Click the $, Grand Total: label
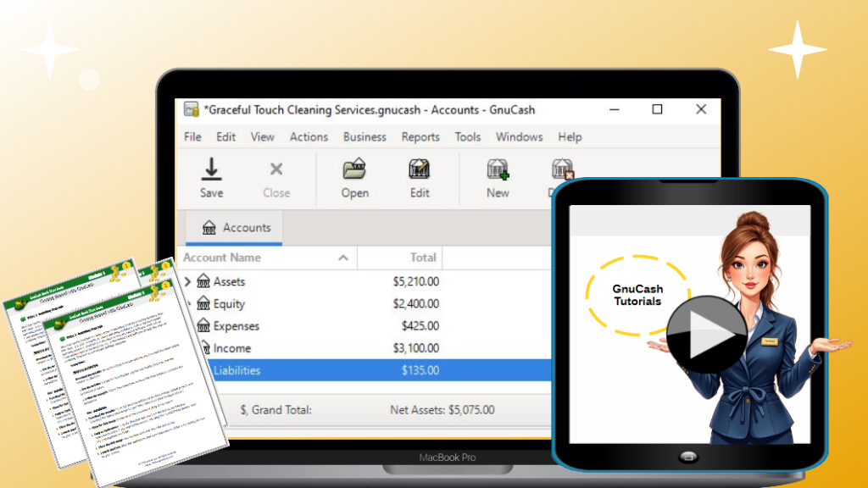The width and height of the screenshot is (868, 488). coord(275,410)
